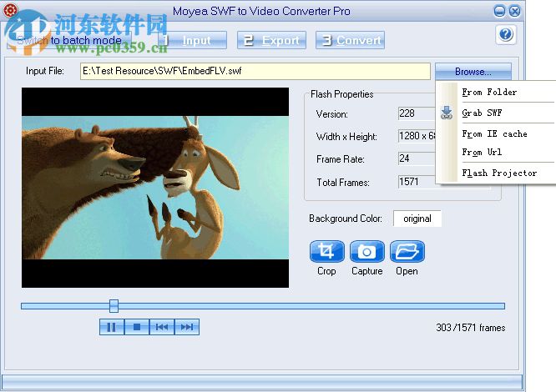
Task: Jump to the previous frame
Action: (x=162, y=327)
